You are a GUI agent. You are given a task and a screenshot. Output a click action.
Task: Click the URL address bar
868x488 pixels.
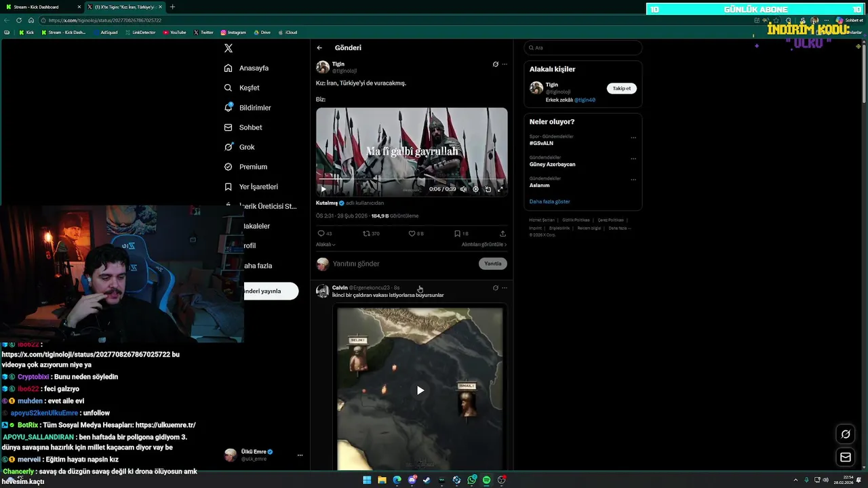(393, 20)
